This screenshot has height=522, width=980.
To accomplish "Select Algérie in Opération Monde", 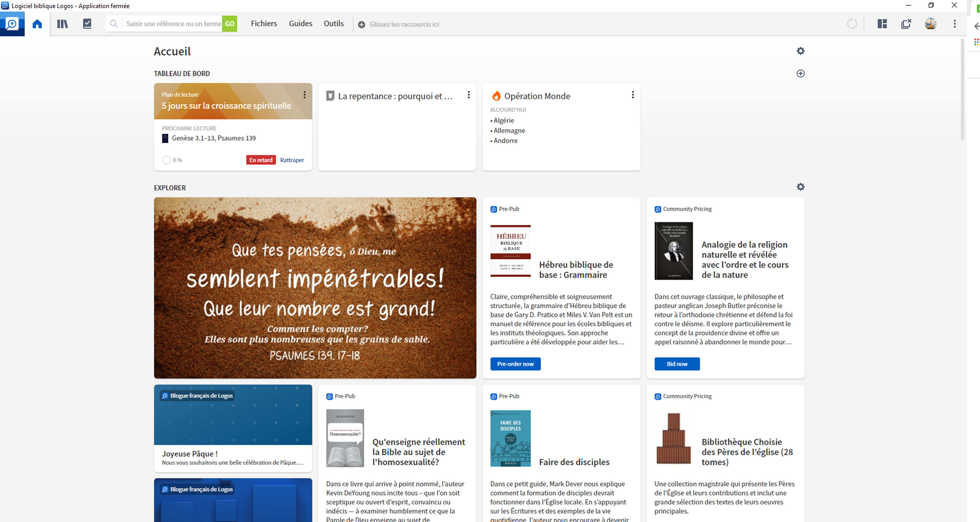I will 503,120.
